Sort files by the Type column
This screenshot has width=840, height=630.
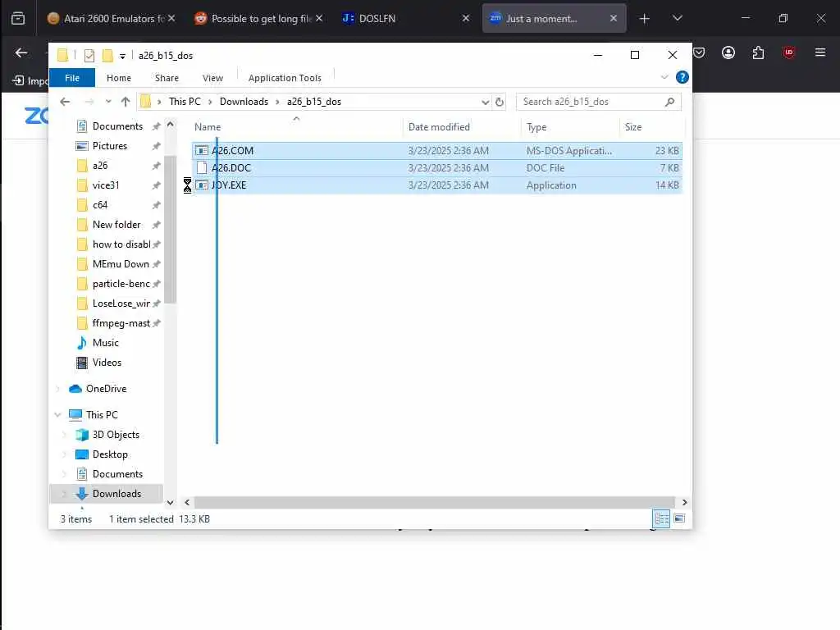pos(536,127)
